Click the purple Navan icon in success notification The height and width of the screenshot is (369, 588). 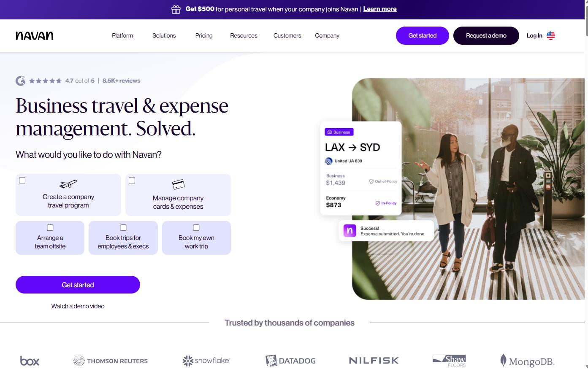pos(350,231)
